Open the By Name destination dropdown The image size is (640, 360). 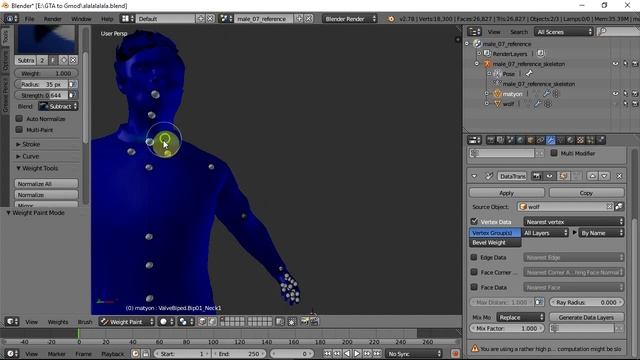coord(601,233)
